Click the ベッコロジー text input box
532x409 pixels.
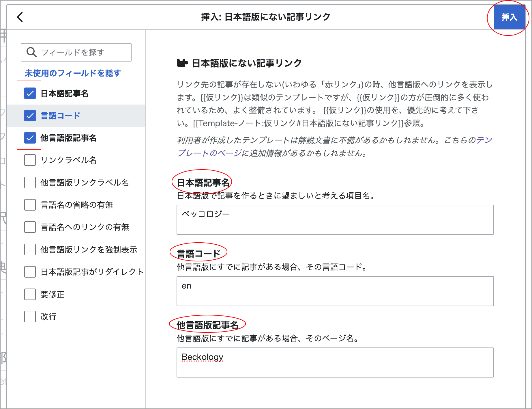coord(335,220)
